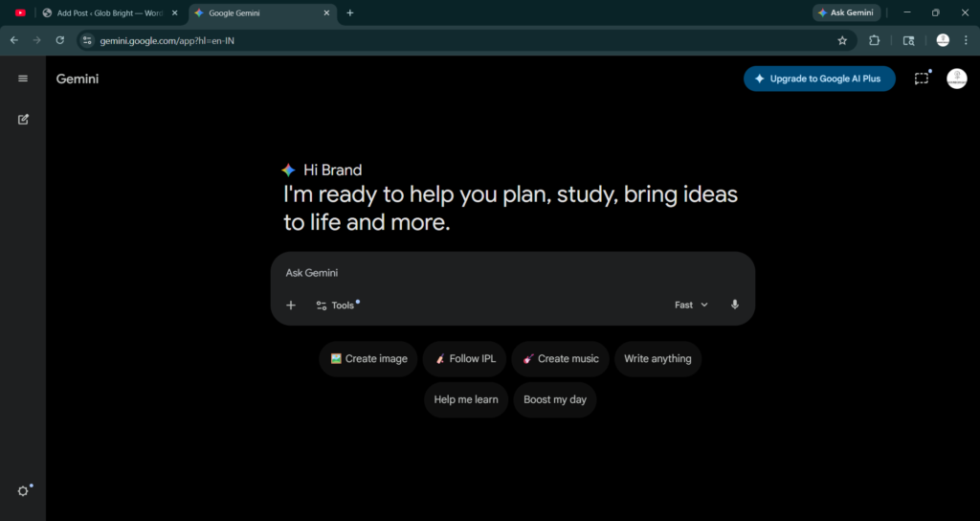Select the Follow IPL suggestion chip
The height and width of the screenshot is (521, 980).
465,359
